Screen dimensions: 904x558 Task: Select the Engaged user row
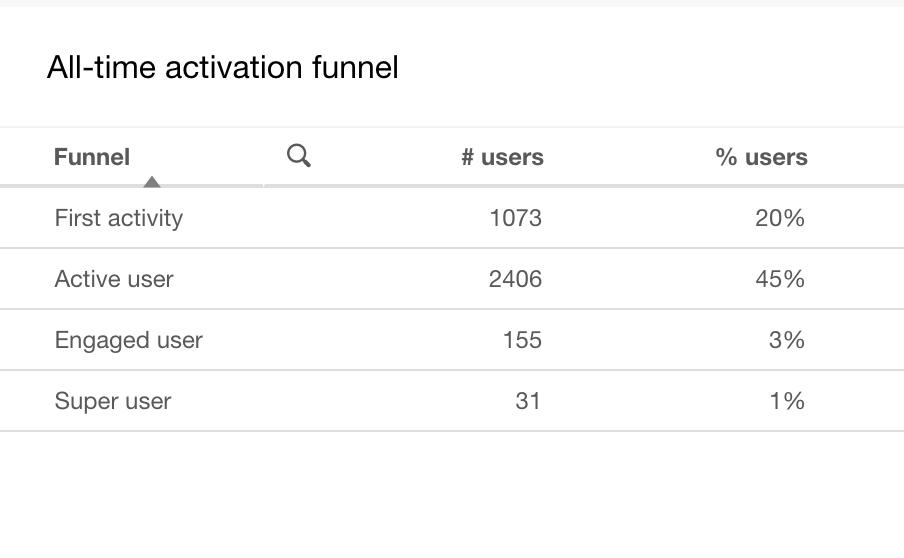click(452, 340)
